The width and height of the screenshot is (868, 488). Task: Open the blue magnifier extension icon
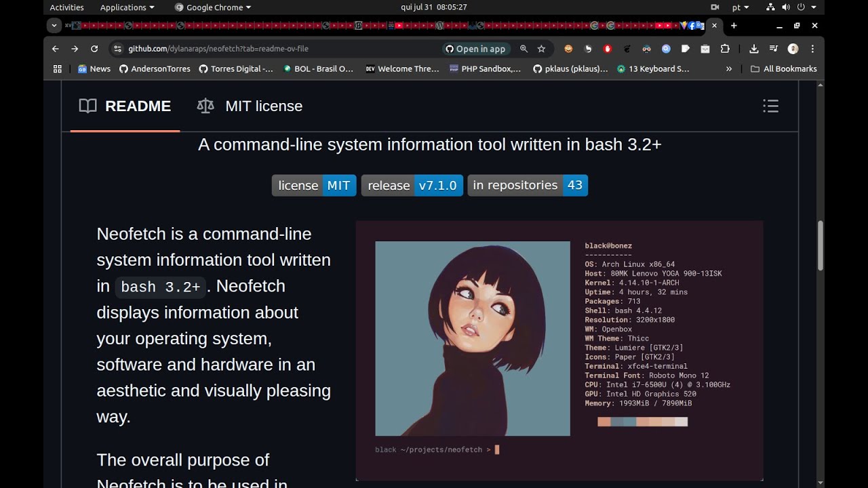pyautogui.click(x=666, y=49)
